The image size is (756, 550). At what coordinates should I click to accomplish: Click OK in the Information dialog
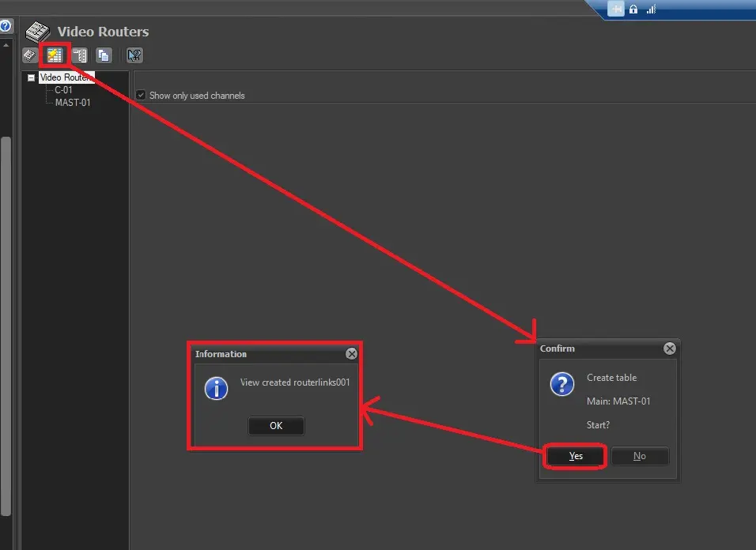tap(276, 425)
